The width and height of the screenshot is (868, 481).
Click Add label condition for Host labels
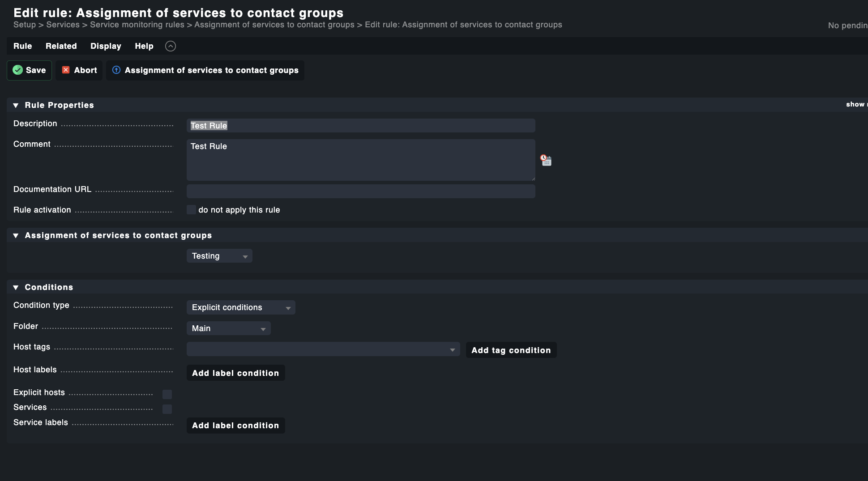(x=235, y=373)
